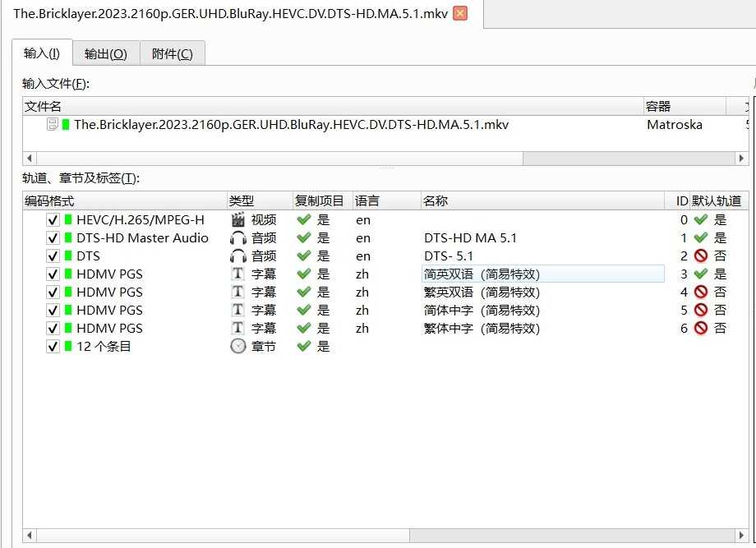The image size is (756, 548).
Task: Uncheck the DTS audio track checkbox
Action: click(53, 256)
